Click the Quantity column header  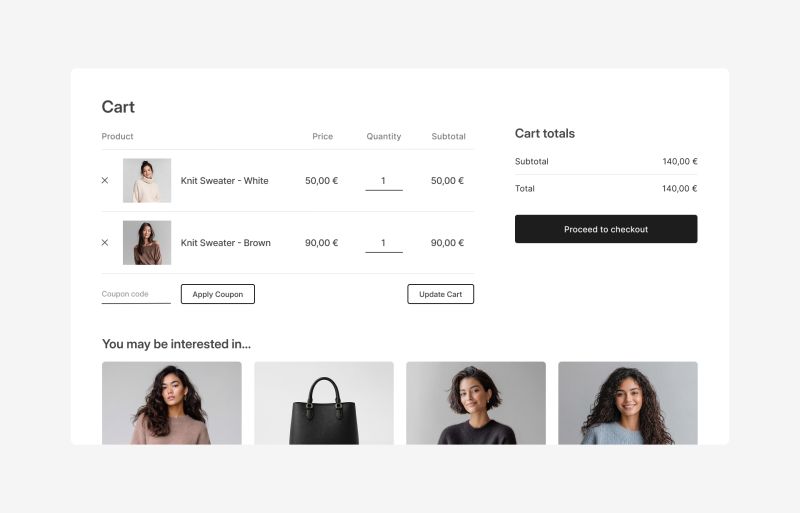[x=384, y=136]
